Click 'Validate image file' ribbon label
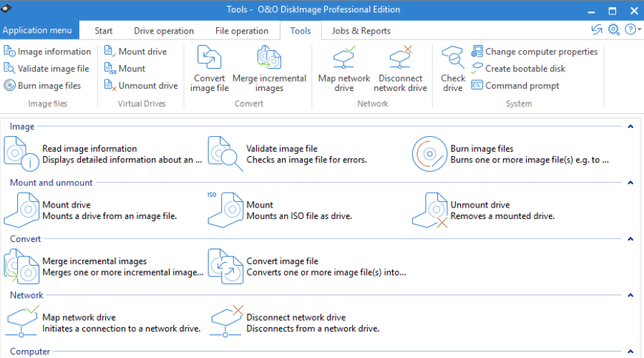This screenshot has width=644, height=358. tap(54, 69)
